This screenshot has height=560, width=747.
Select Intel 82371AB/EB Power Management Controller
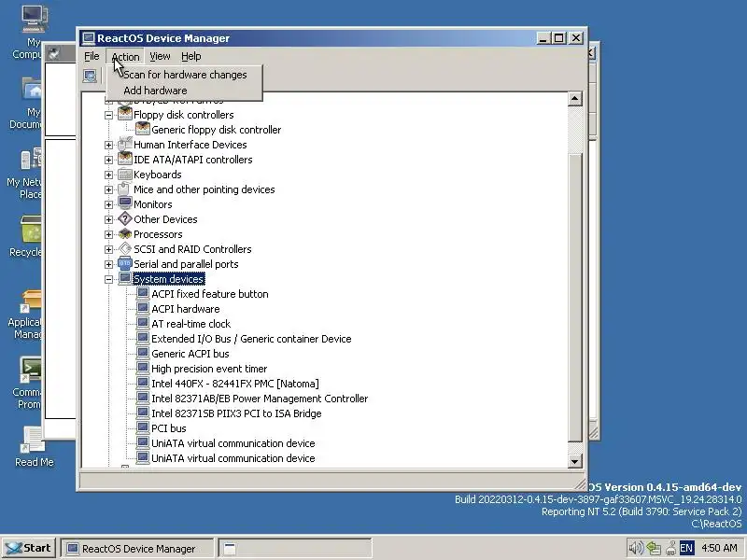[x=260, y=399]
